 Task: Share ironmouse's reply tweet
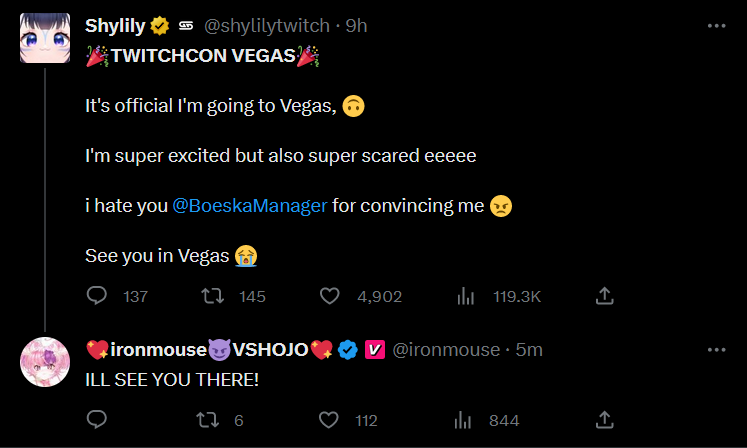pyautogui.click(x=604, y=420)
